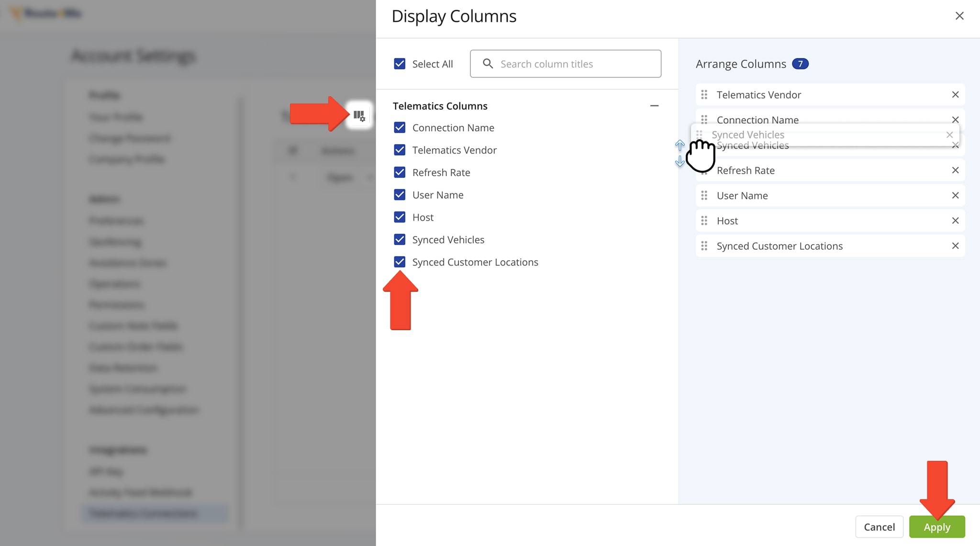Viewport: 980px width, 546px height.
Task: Uncheck the Host column checkbox
Action: [x=400, y=217]
